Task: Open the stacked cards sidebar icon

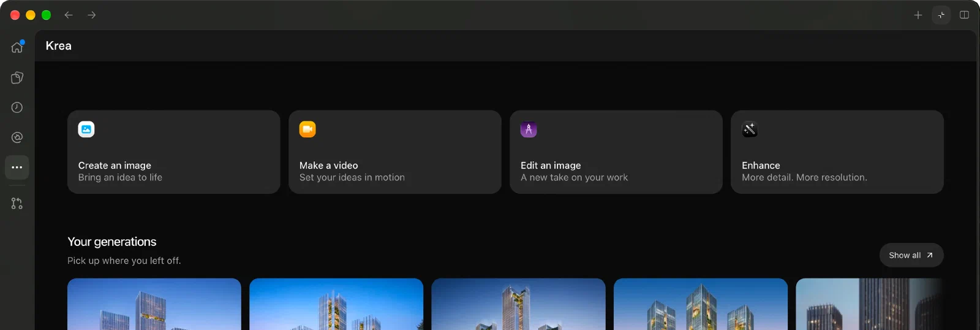Action: click(17, 77)
